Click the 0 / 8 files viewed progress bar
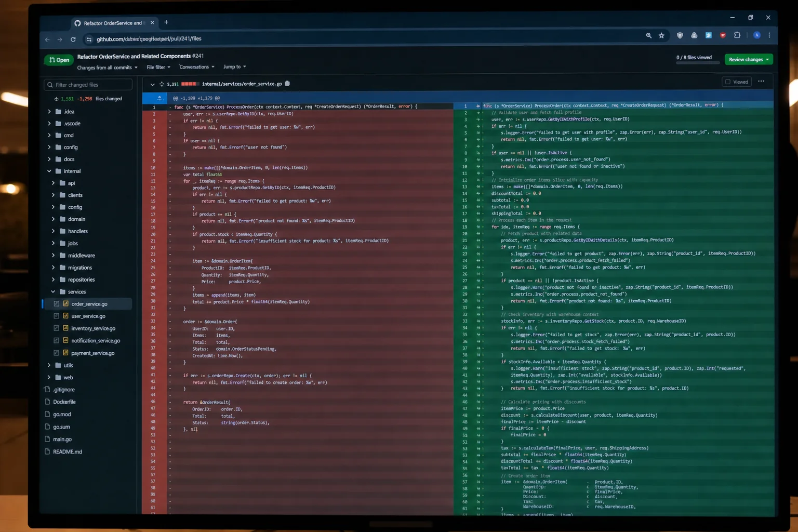The width and height of the screenshot is (798, 532). pos(698,63)
